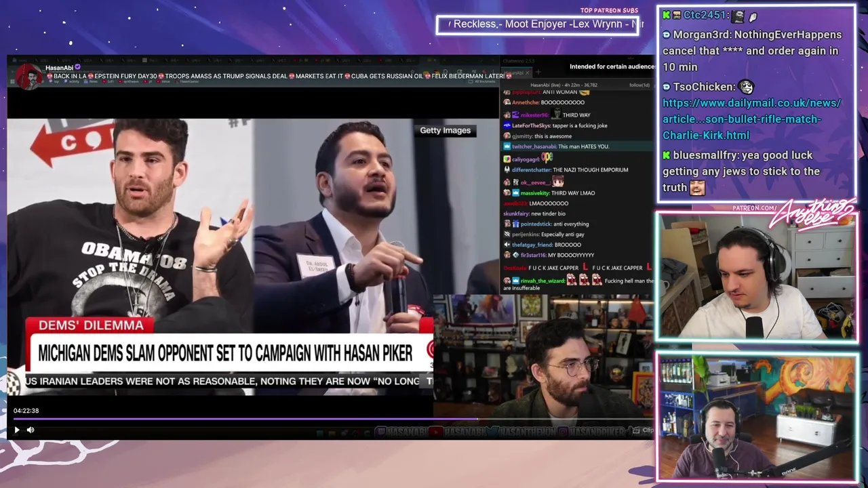Mute the video with the speaker icon

(x=31, y=430)
